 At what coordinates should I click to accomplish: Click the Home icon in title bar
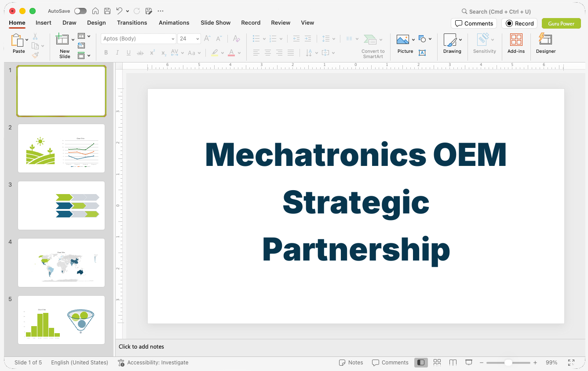(x=95, y=11)
